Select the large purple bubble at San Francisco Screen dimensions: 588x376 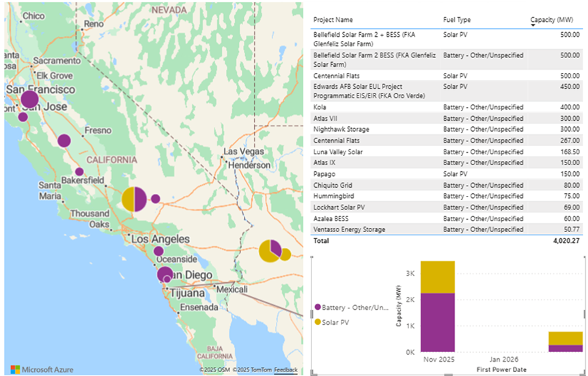29,100
